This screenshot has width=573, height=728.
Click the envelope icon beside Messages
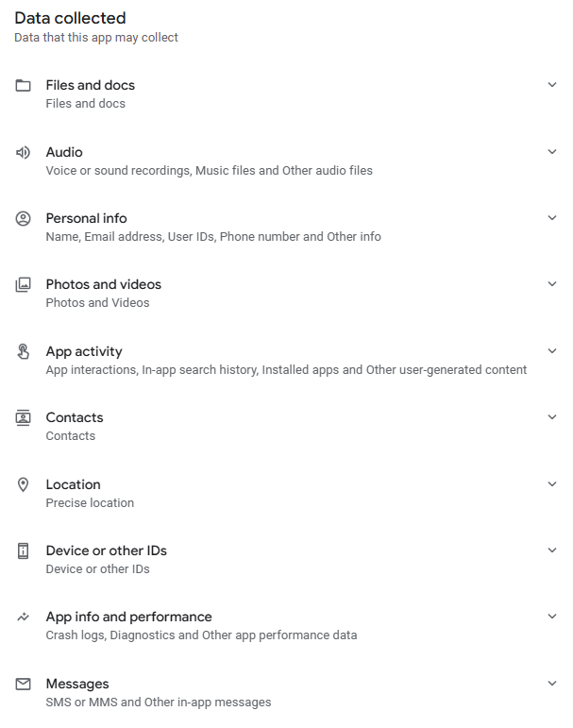click(24, 684)
